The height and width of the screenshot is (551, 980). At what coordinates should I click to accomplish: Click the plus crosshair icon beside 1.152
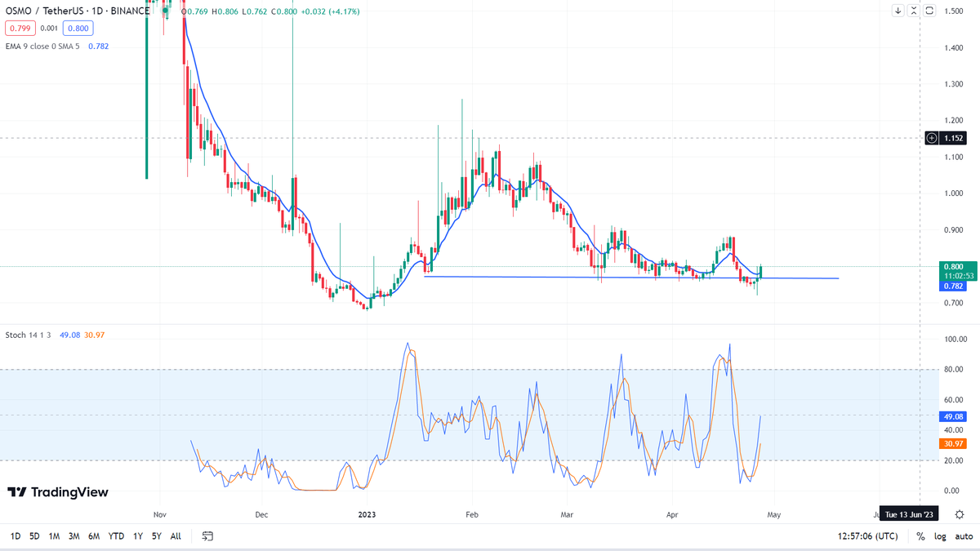(x=933, y=138)
